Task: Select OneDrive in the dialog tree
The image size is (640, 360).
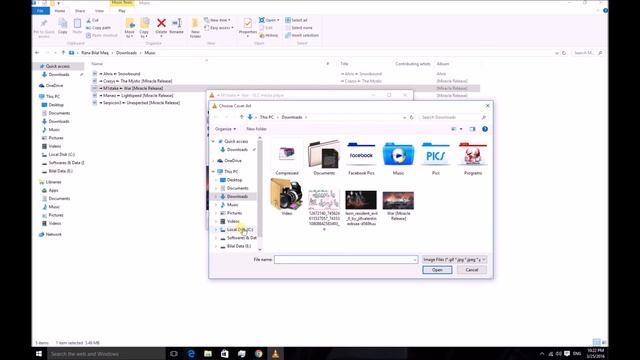Action: point(233,160)
